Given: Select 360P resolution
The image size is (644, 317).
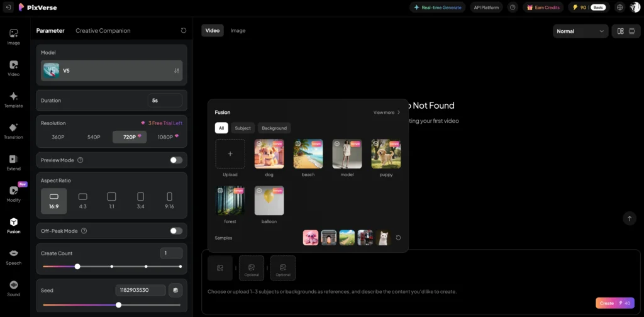Looking at the screenshot, I should (58, 137).
